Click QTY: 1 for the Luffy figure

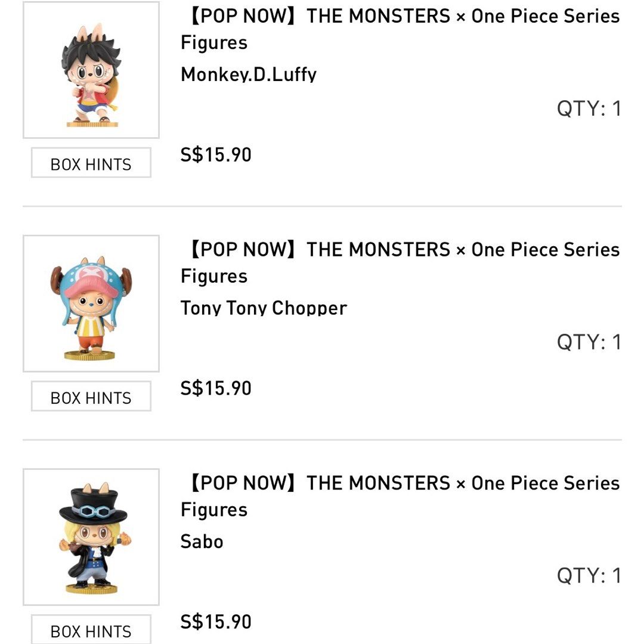click(x=589, y=109)
